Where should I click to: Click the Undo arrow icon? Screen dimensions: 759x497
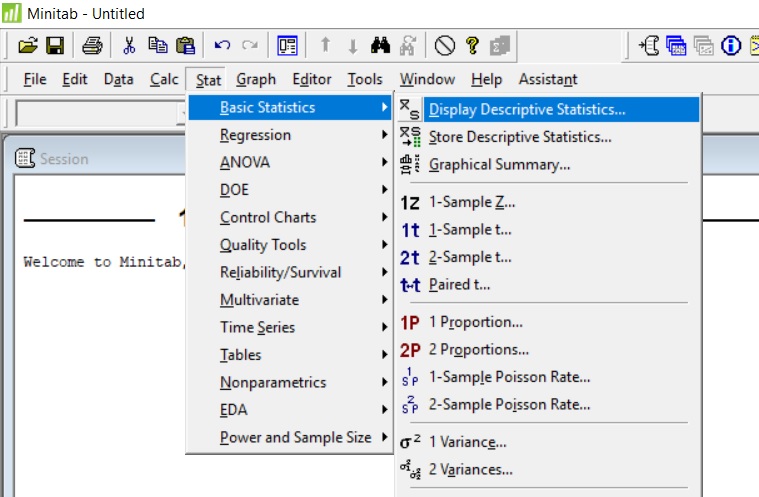click(x=222, y=45)
